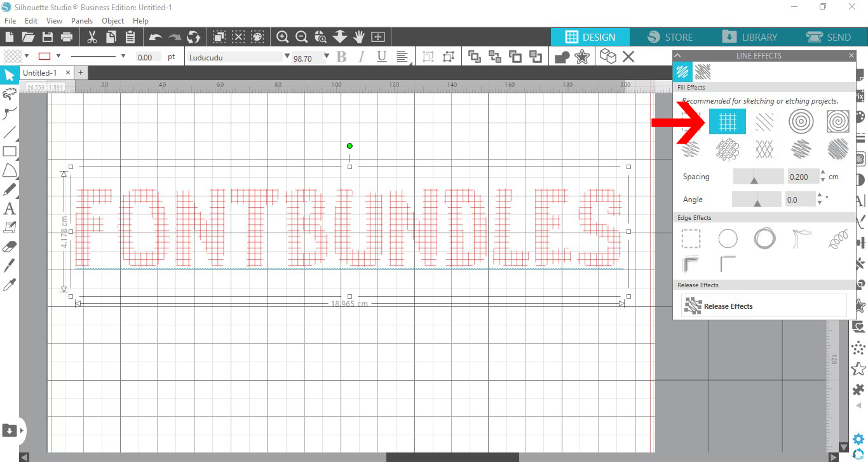Open the Fill color panel palette icon
The width and height of the screenshot is (868, 462).
pyautogui.click(x=859, y=117)
